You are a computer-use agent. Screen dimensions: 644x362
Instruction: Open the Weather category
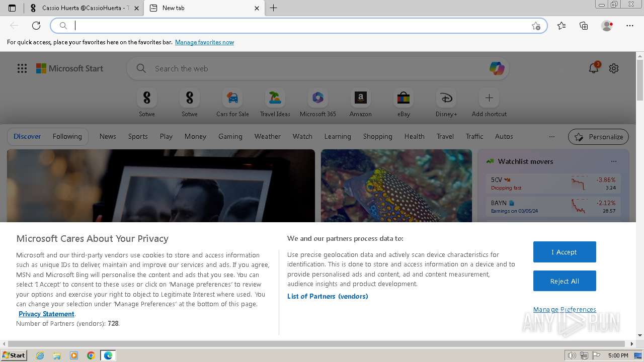(268, 136)
